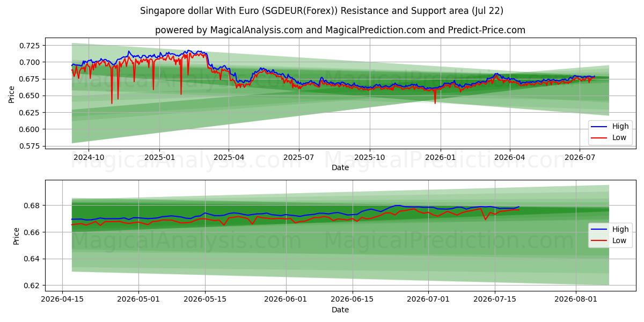644x322 pixels.
Task: Click the 0.62 tick on bottom chart
Action: (32, 286)
